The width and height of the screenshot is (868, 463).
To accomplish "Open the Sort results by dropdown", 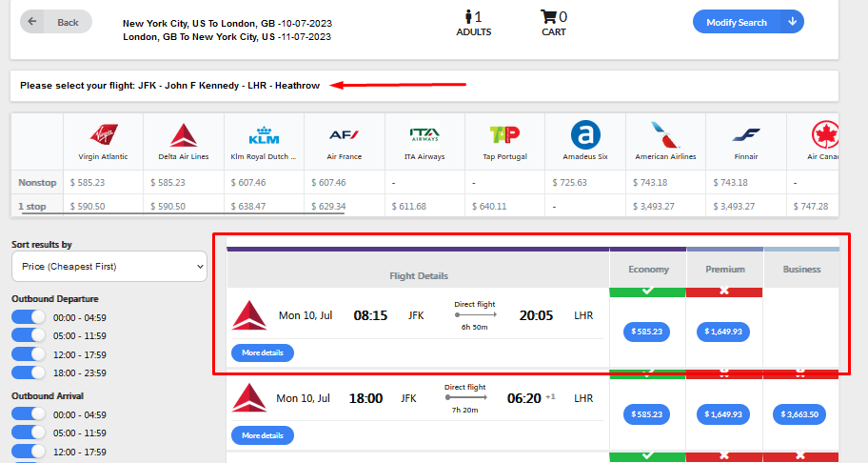I will coord(109,267).
